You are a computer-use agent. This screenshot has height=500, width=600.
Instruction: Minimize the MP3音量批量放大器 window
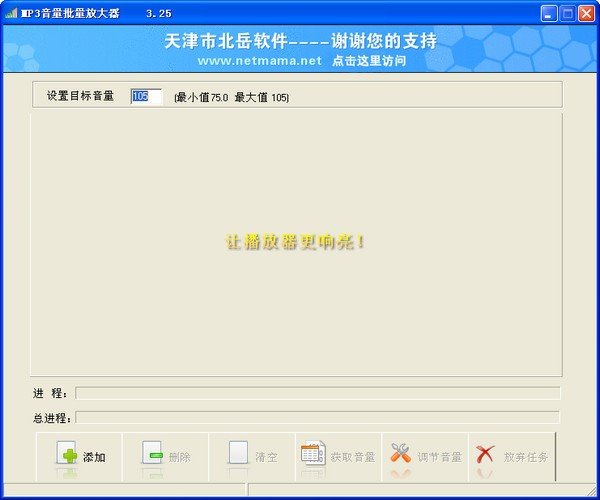(549, 14)
